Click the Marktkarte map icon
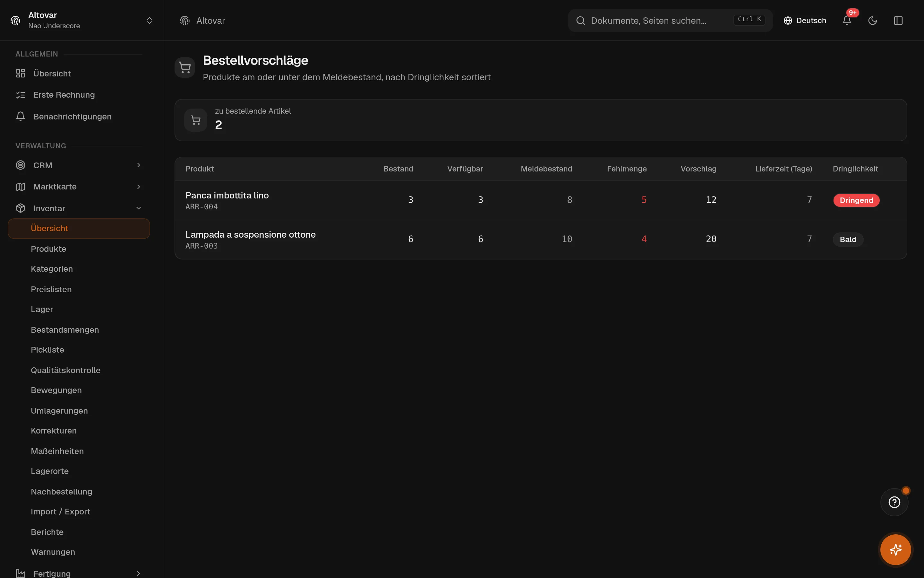Screen dimensions: 924x578 [x=21, y=187]
